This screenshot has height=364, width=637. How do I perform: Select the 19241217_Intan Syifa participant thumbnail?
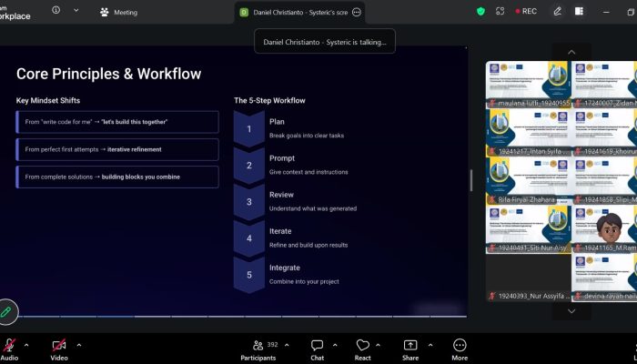point(529,133)
